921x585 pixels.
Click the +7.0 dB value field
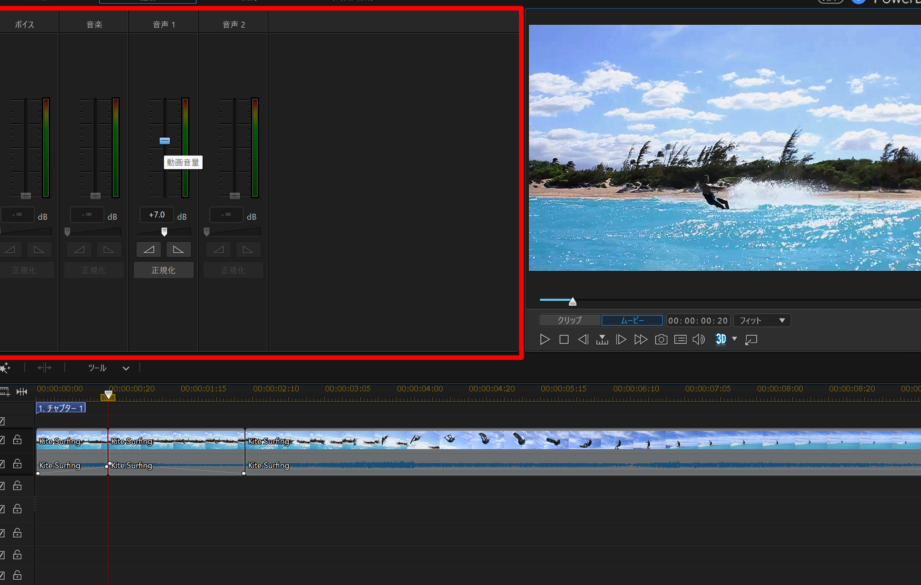[x=156, y=215]
